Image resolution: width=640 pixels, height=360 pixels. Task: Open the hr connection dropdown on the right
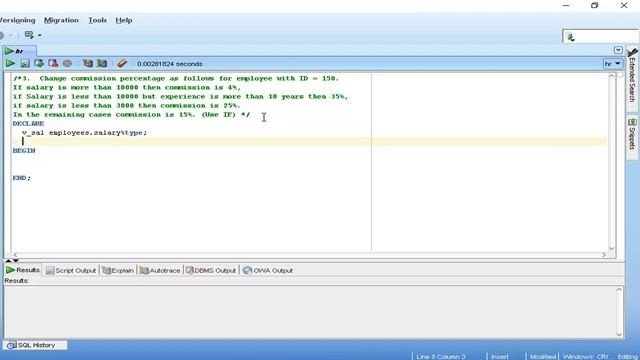(612, 64)
